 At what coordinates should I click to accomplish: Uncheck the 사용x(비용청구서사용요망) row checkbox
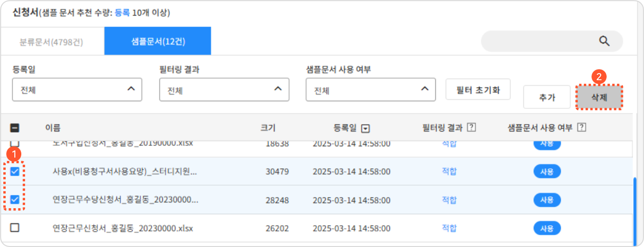coord(15,171)
